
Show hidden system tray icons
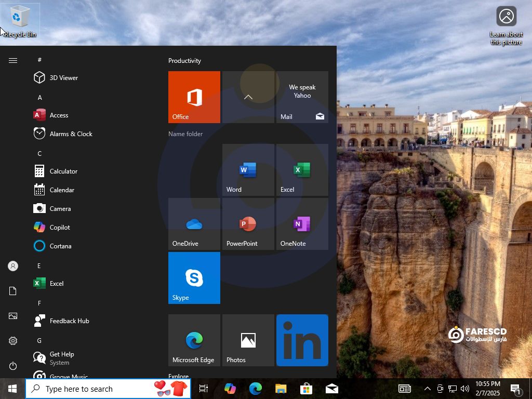428,389
